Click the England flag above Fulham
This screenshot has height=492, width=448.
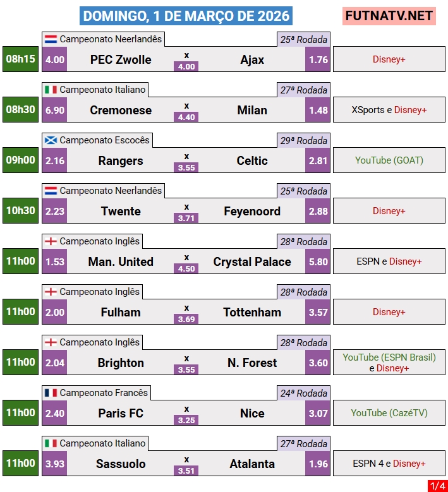51,292
